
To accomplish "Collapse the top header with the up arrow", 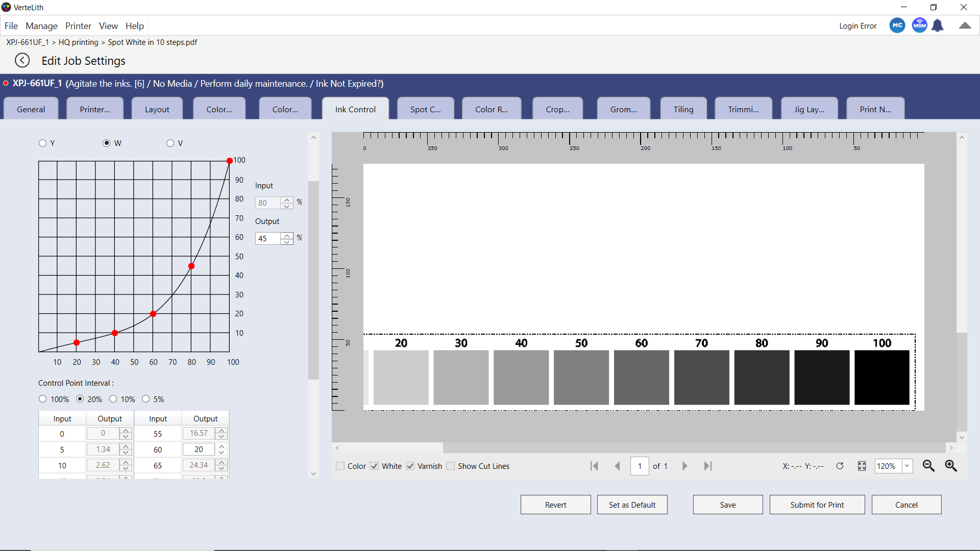I will pos(965,26).
